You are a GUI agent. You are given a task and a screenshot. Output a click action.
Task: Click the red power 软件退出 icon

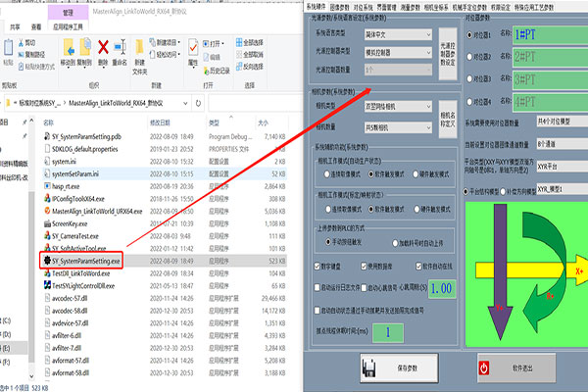(x=484, y=367)
